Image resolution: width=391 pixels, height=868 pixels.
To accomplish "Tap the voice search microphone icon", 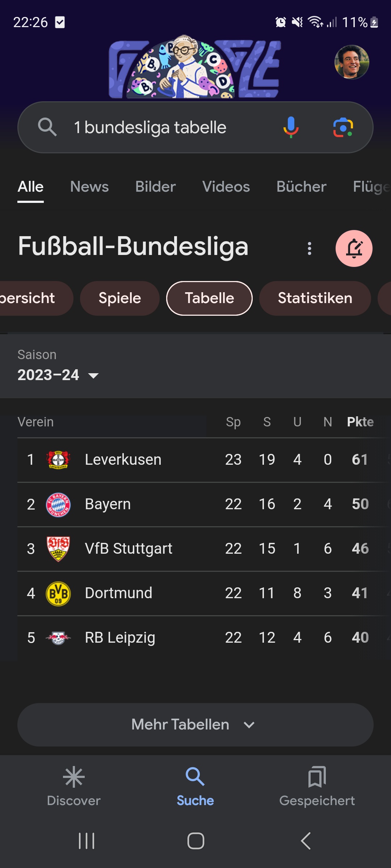I will 291,127.
